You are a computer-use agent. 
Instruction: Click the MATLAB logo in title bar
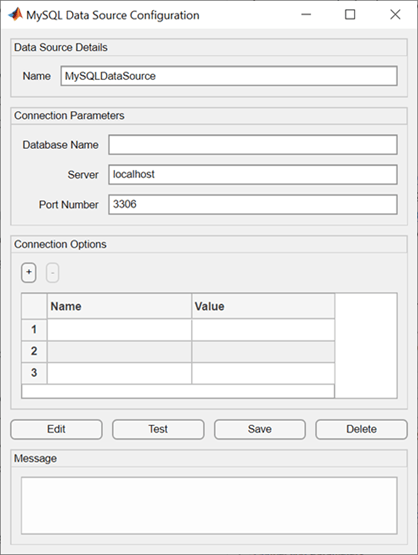pos(15,15)
